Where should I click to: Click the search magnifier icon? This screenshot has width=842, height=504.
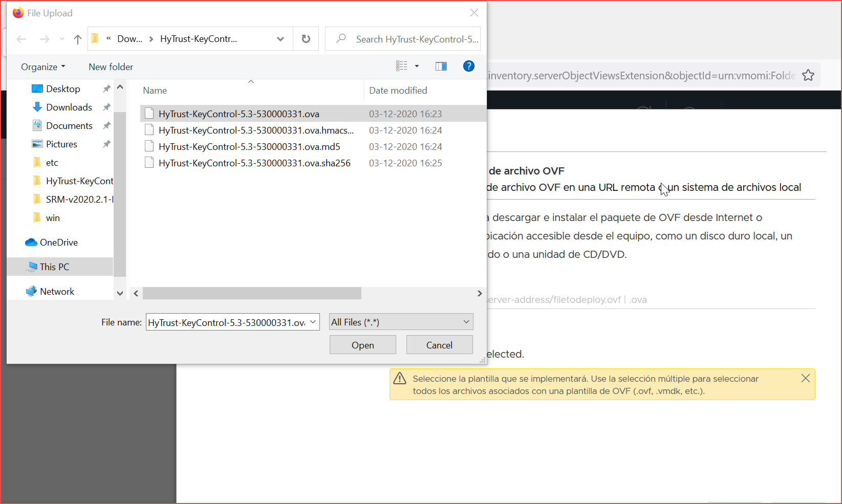click(x=341, y=38)
